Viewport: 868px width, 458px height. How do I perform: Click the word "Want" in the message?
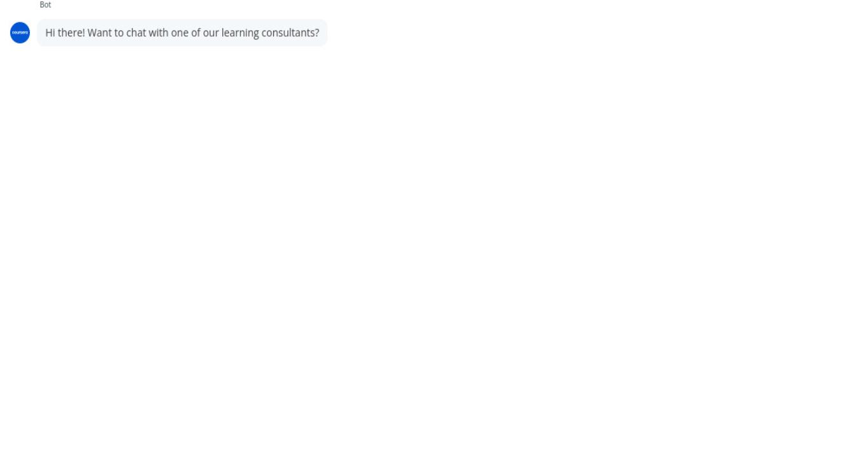click(100, 32)
